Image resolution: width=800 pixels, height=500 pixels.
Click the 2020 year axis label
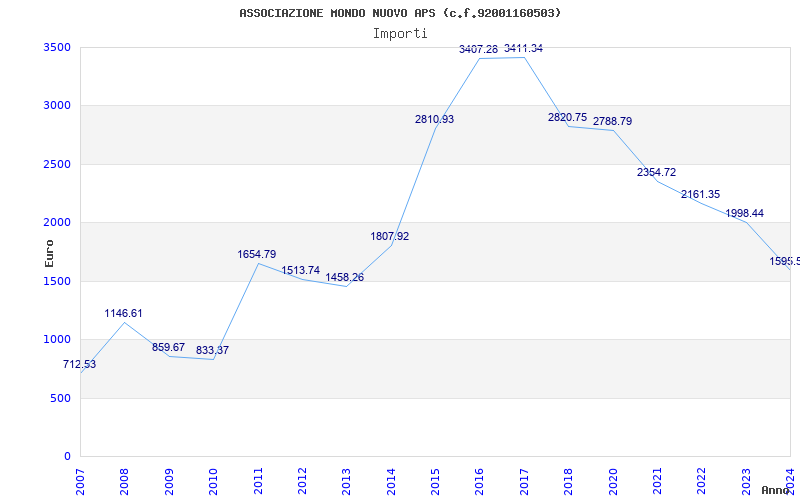613,482
